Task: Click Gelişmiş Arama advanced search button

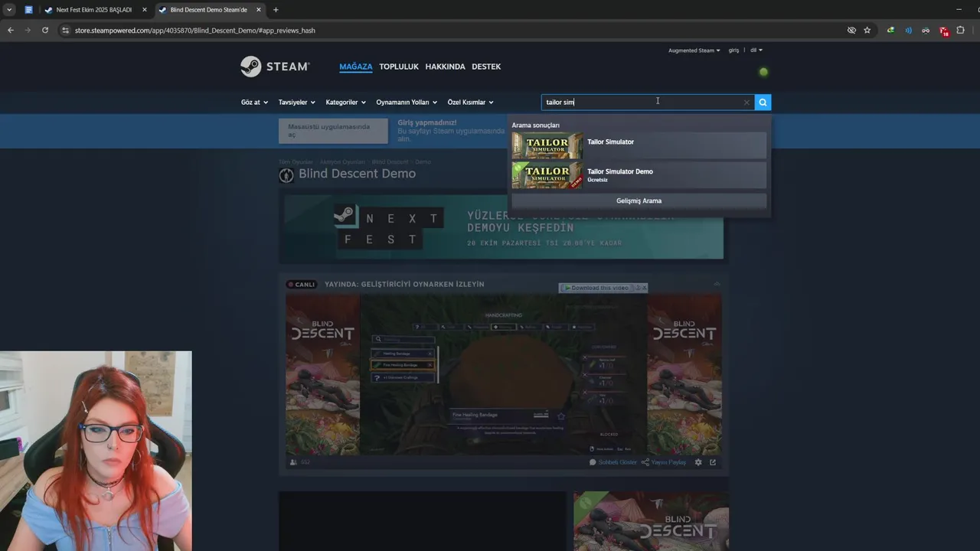Action: coord(639,201)
